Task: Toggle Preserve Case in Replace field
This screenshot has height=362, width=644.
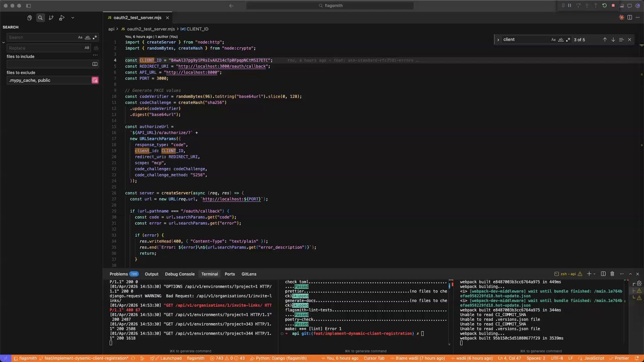Action: tap(87, 48)
